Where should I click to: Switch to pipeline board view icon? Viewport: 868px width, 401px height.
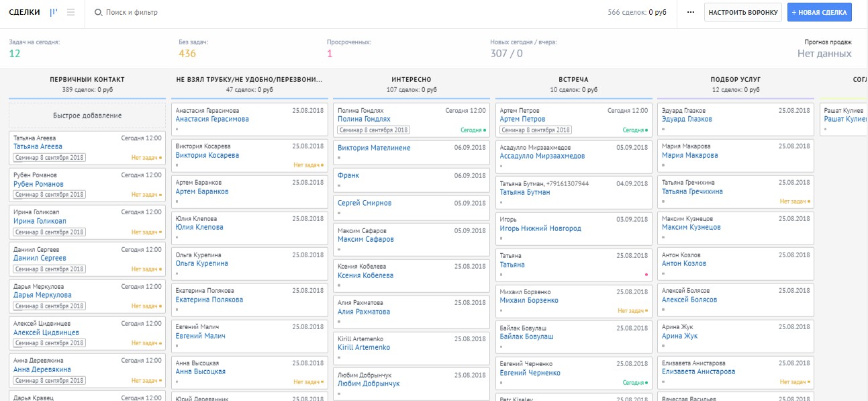click(54, 12)
